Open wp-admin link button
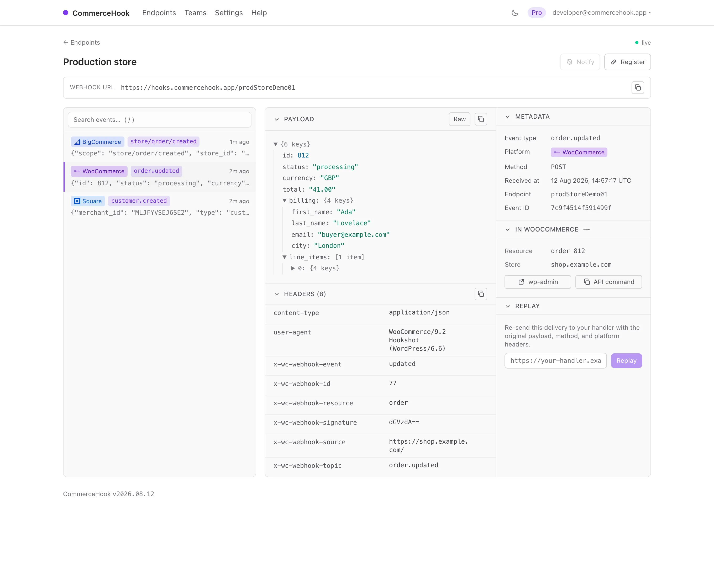The width and height of the screenshot is (714, 588). click(538, 282)
